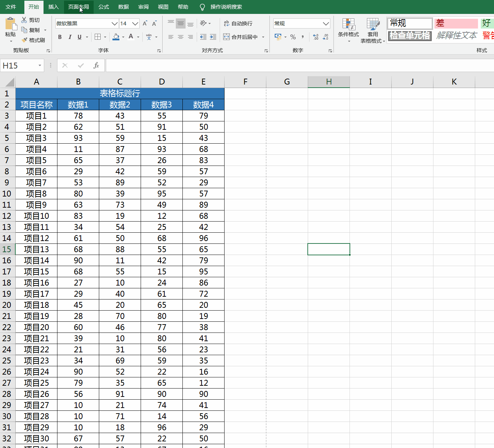Click the phonetic guide (wén) icon
The image size is (494, 448).
[x=149, y=37]
